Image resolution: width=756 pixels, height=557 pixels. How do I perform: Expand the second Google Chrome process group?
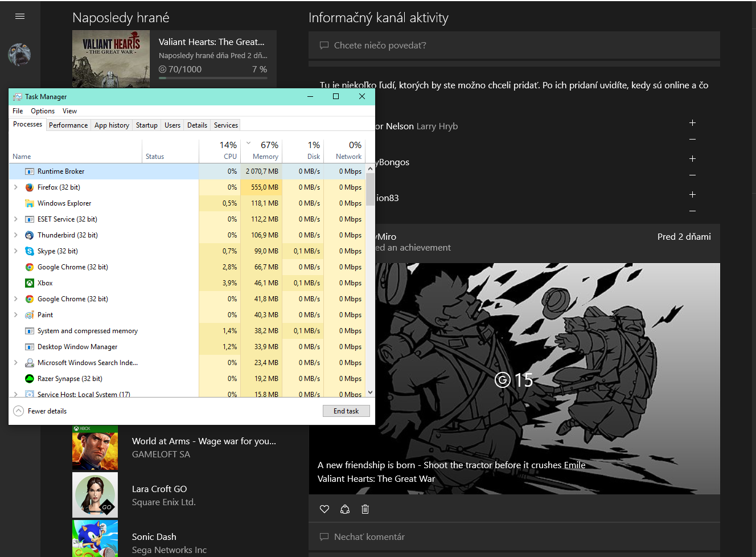click(x=16, y=299)
